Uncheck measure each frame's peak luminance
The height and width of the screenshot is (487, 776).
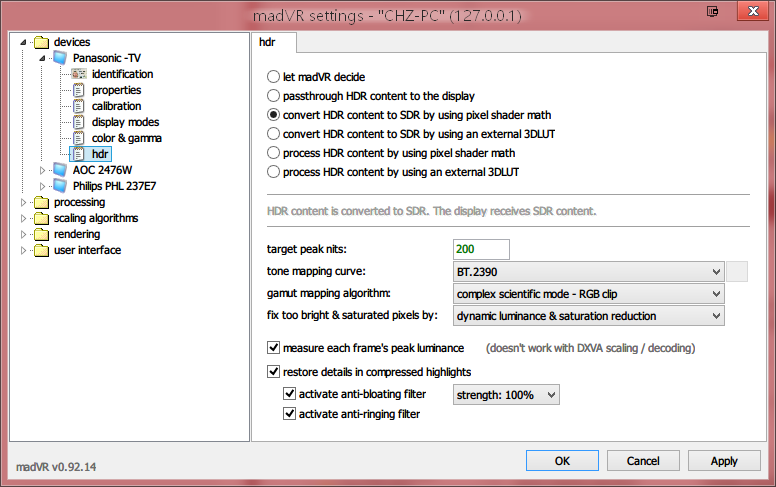[x=274, y=348]
